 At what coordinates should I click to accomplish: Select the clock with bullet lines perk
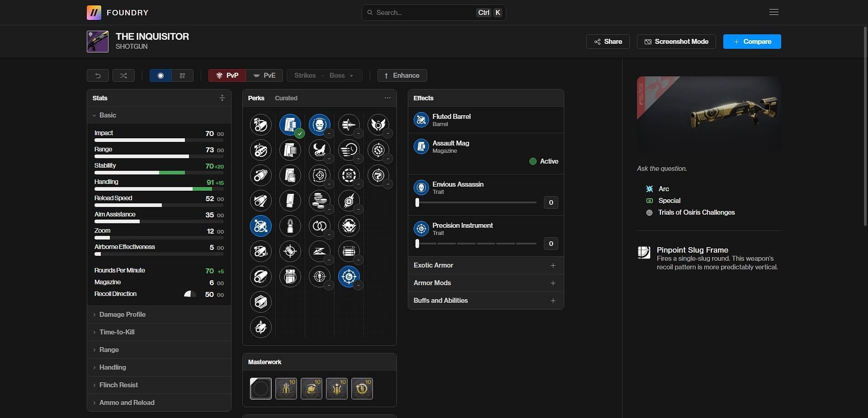click(x=349, y=150)
